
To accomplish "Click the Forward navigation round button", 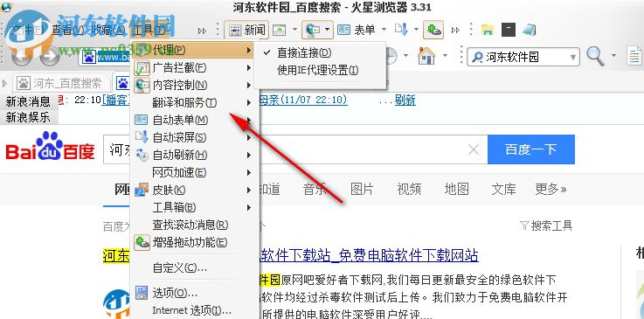I will [x=50, y=56].
